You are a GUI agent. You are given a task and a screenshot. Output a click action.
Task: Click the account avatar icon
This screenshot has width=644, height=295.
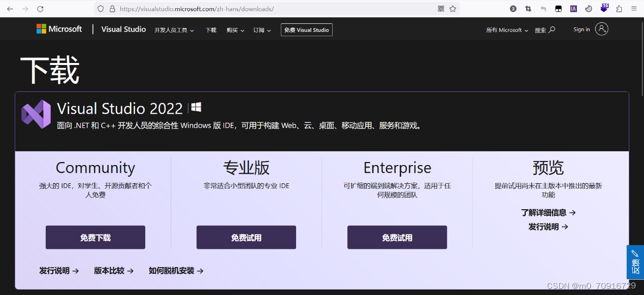tap(602, 29)
